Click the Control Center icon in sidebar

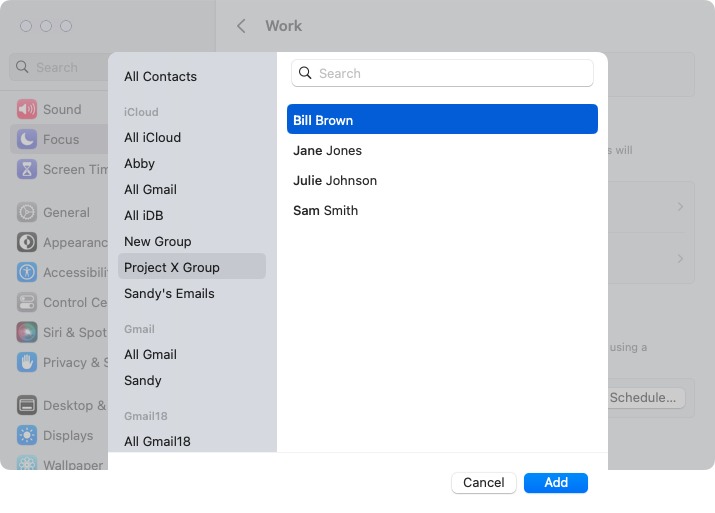(x=27, y=302)
